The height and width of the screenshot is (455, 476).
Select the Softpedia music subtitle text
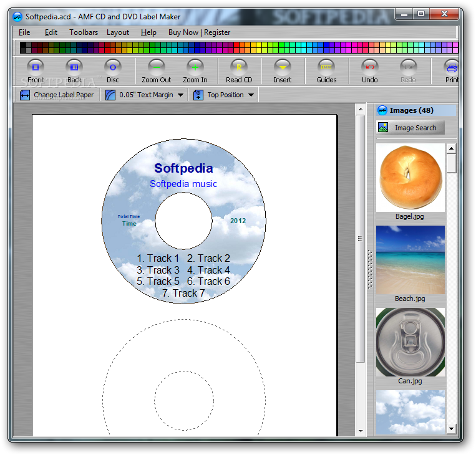point(183,184)
